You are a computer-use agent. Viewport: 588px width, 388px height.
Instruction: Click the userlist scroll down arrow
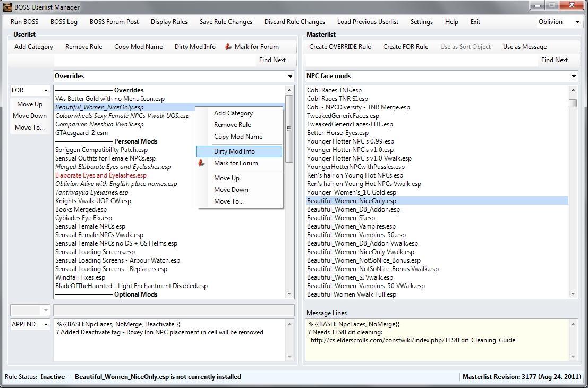coord(289,294)
